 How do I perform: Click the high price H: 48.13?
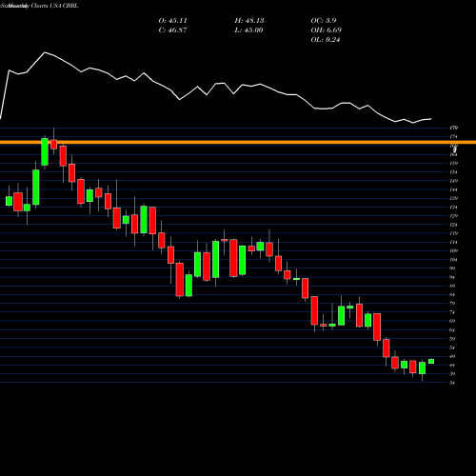249,21
